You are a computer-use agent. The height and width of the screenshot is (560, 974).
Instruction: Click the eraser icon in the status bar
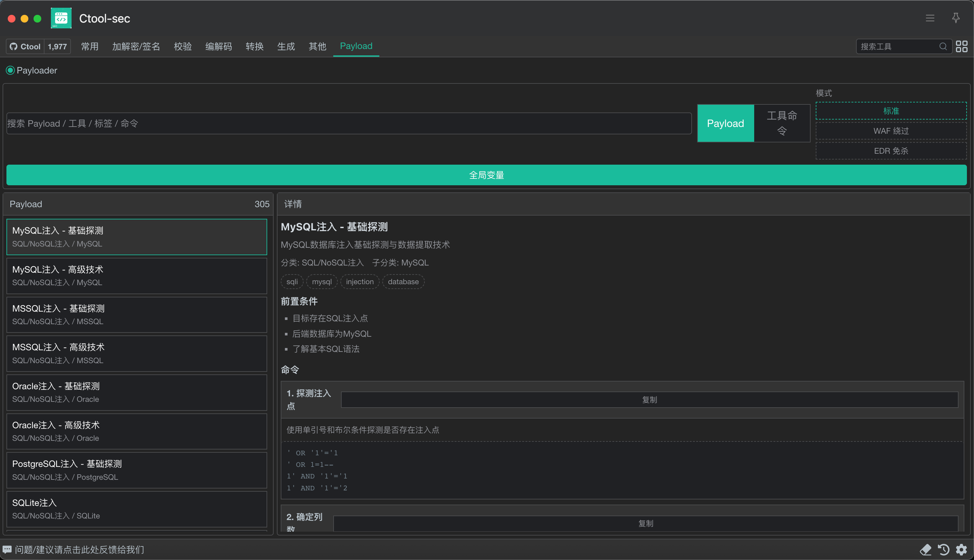926,550
